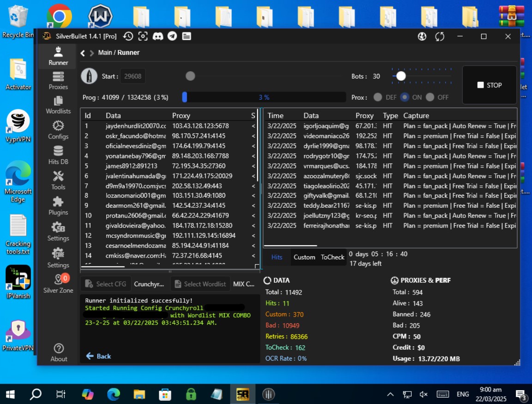532x404 pixels.
Task: Open Configs from the sidebar
Action: click(x=58, y=130)
